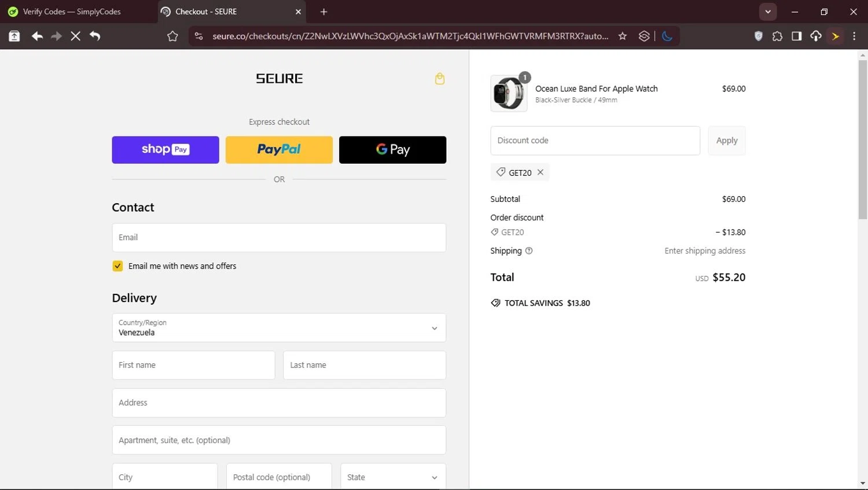Click the Apply discount button

[x=727, y=141]
